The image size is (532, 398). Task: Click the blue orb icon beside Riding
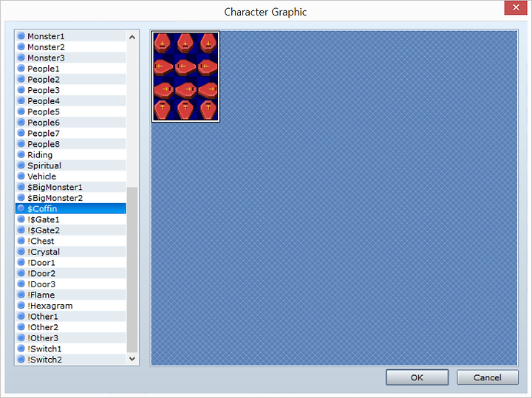(21, 154)
